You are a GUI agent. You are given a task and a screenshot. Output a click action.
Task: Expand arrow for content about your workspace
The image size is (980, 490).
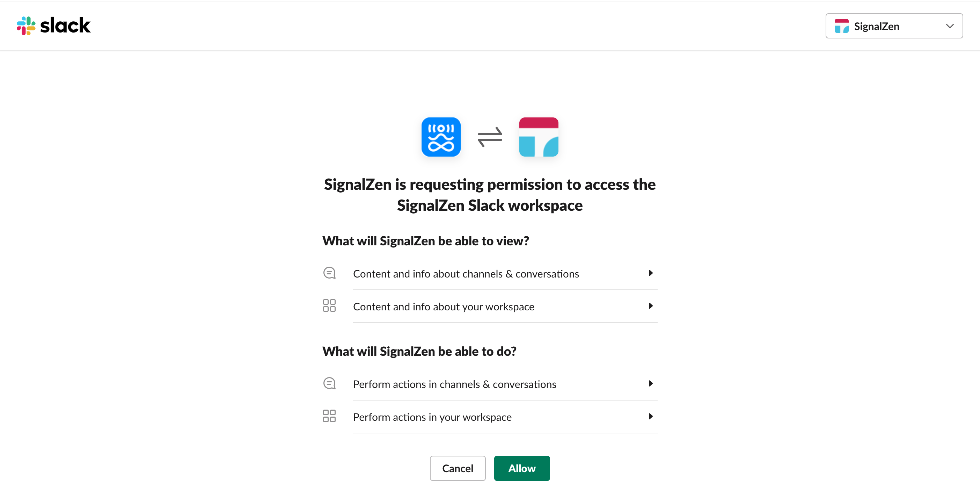(x=651, y=306)
